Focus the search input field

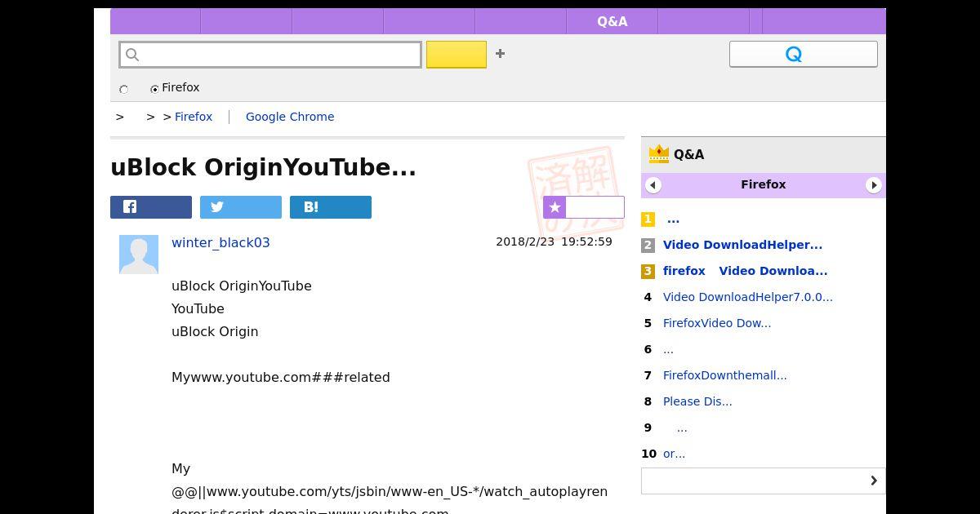coord(278,55)
